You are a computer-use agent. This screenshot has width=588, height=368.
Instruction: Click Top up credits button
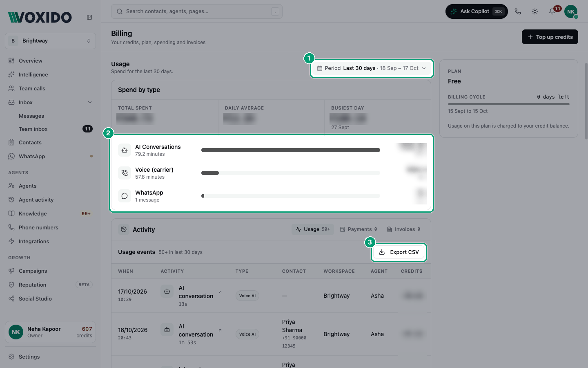(550, 37)
